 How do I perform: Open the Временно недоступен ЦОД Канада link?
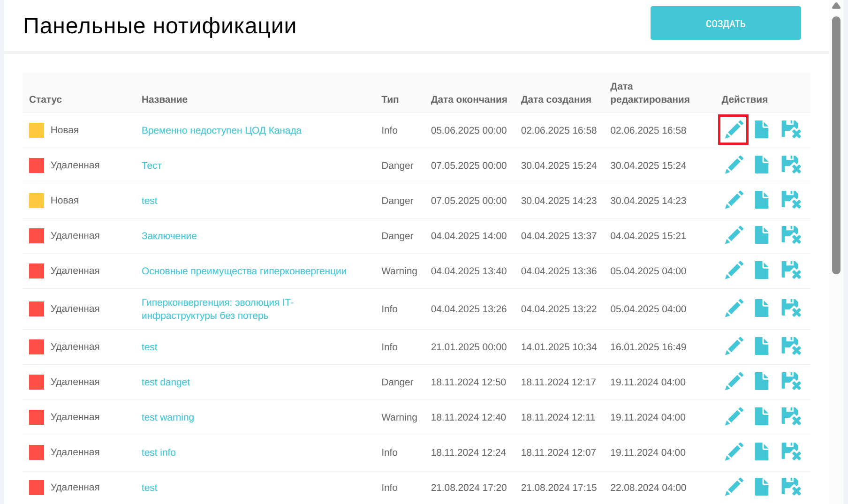(x=221, y=130)
